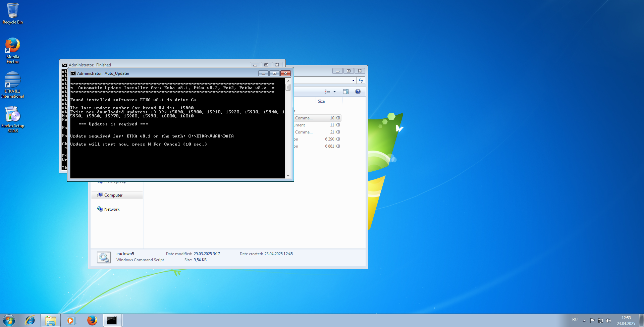Minimize the Explorer window
This screenshot has height=327, width=644.
click(337, 71)
